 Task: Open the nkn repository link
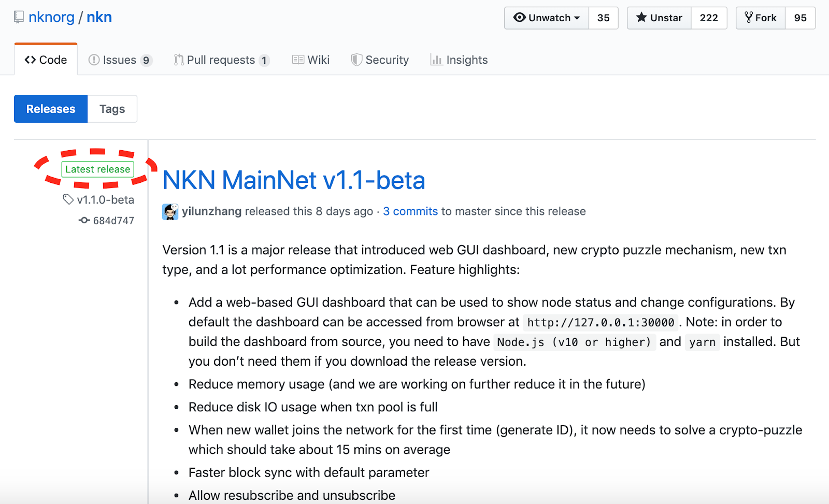point(99,17)
